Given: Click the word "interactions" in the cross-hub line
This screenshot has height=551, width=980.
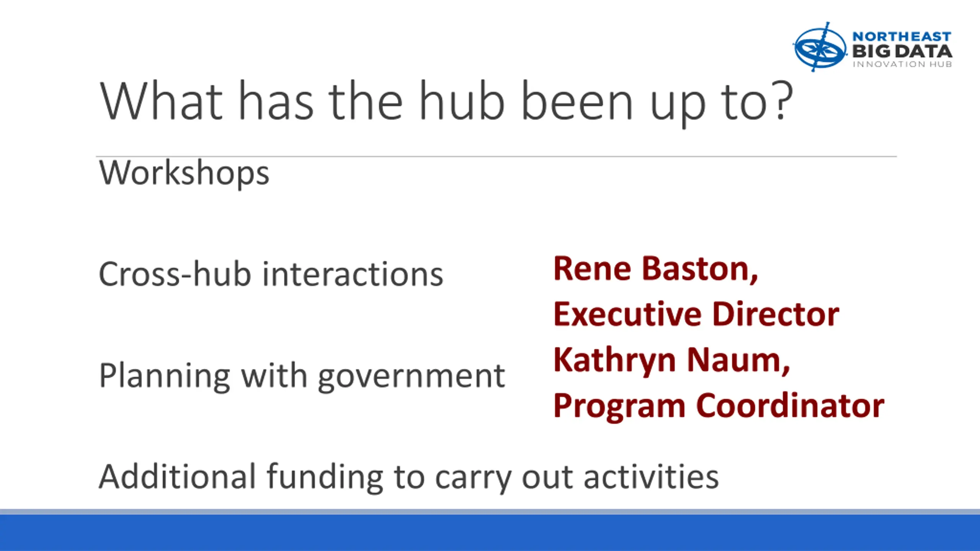Looking at the screenshot, I should point(353,274).
